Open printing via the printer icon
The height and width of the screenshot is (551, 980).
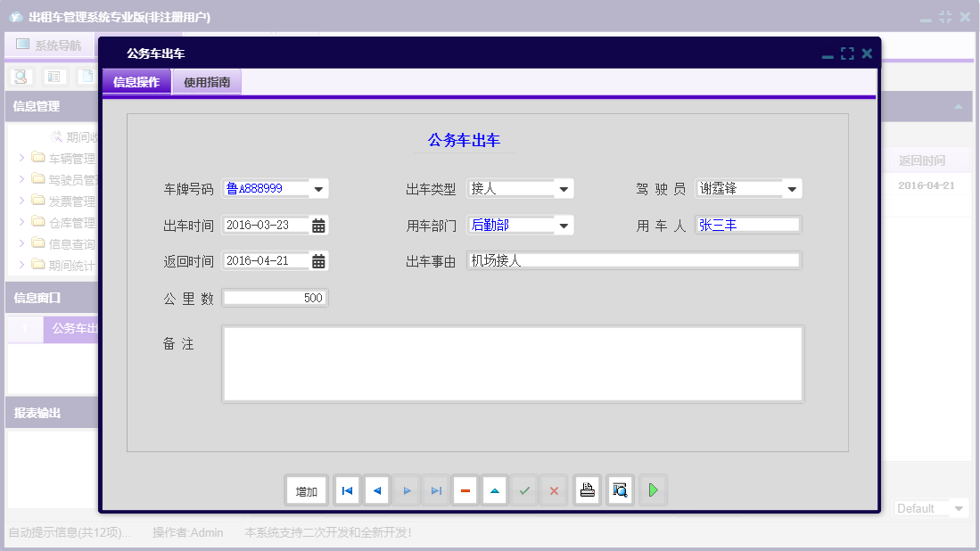[x=587, y=489]
